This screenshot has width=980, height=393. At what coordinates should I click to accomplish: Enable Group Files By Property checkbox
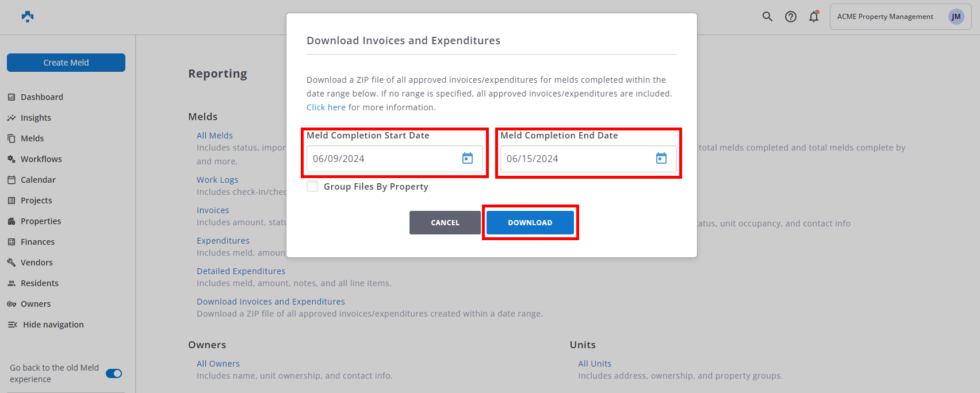(x=312, y=186)
